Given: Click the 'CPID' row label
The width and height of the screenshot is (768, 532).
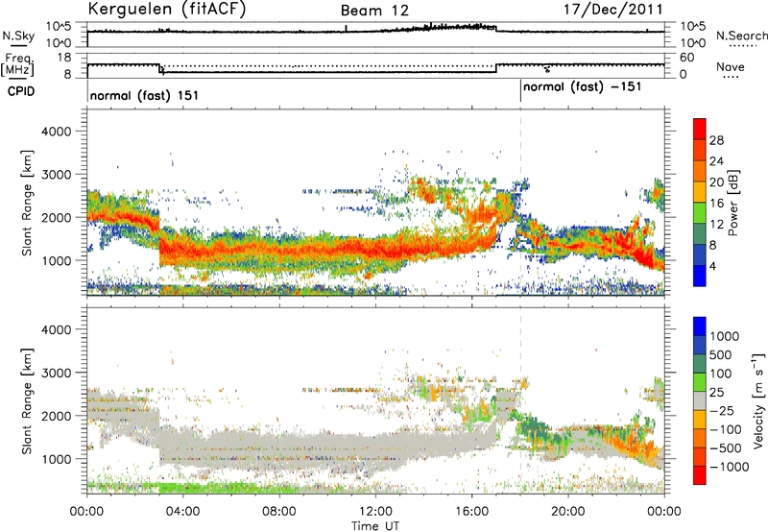Looking at the screenshot, I should click(x=21, y=91).
